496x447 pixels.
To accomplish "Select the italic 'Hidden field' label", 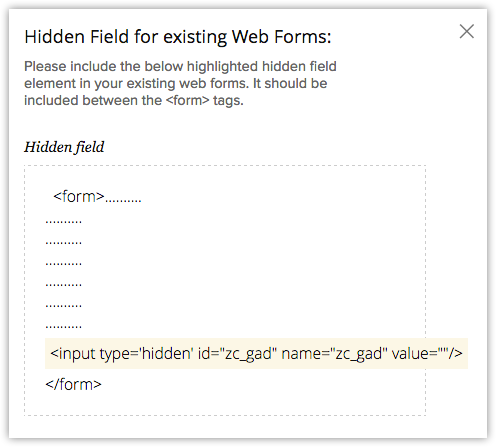I will (x=64, y=147).
